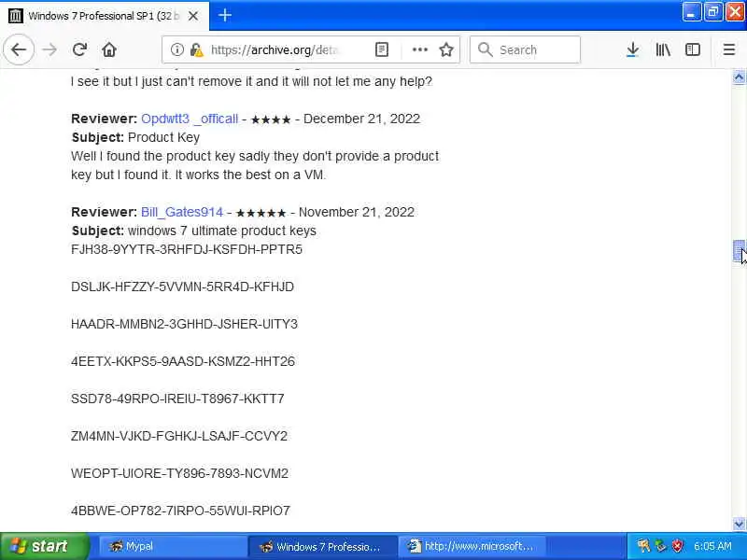Toggle reader view in address bar
Viewport: 747px width, 560px height.
[x=382, y=49]
